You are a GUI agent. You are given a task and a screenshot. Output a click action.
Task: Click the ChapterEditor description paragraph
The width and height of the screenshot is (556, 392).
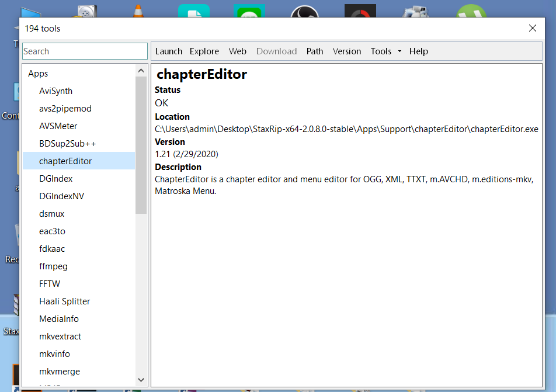[x=344, y=185]
